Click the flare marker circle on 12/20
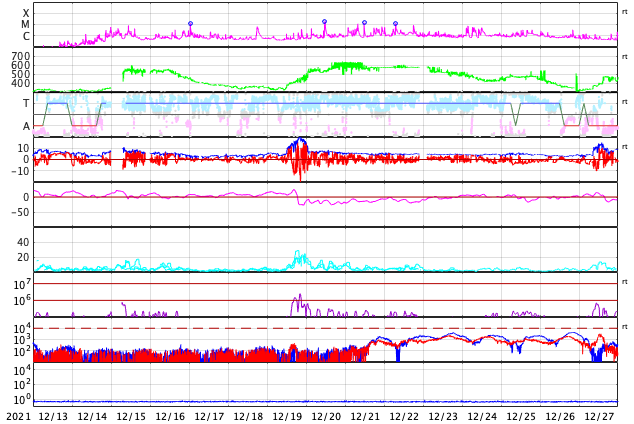Screen dimensions: 634x424 coord(324,21)
